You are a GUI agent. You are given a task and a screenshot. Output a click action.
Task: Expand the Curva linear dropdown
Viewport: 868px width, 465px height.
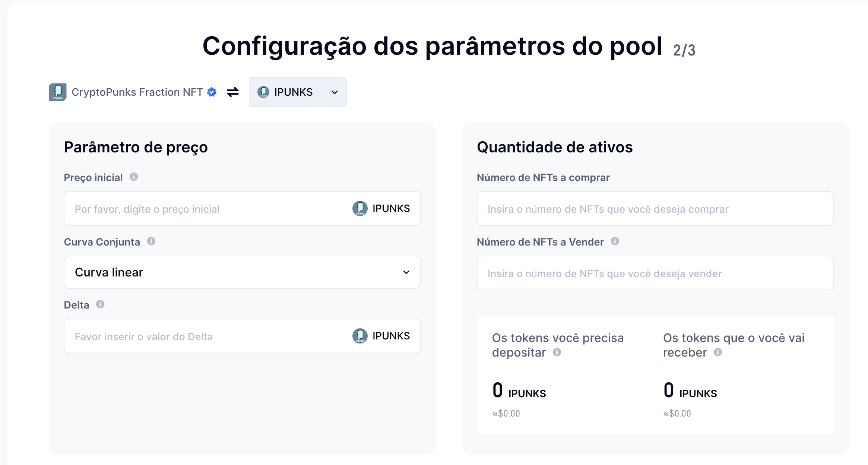[242, 272]
